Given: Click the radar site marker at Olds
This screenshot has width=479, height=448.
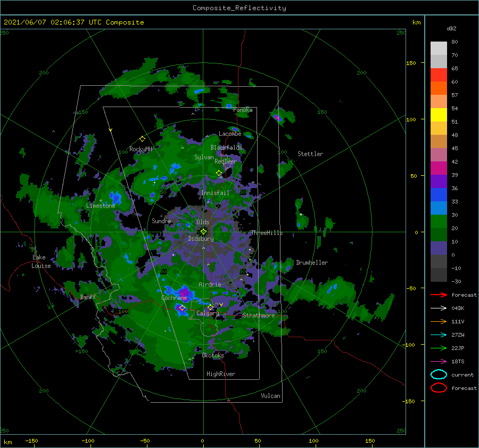Looking at the screenshot, I should 203,232.
